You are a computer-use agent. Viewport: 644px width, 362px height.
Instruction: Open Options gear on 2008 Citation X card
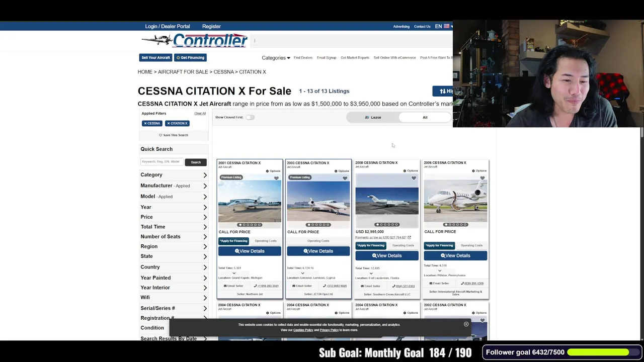(411, 171)
